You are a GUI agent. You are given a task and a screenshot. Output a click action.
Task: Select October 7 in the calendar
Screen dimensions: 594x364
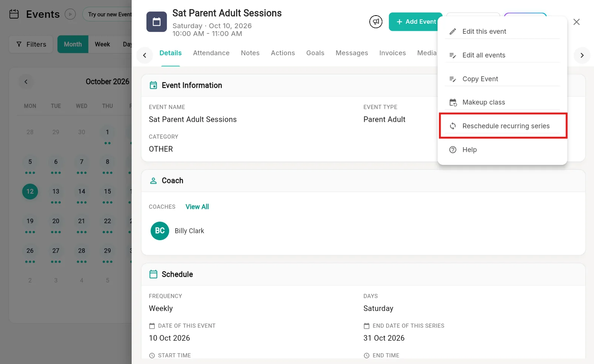click(x=82, y=162)
